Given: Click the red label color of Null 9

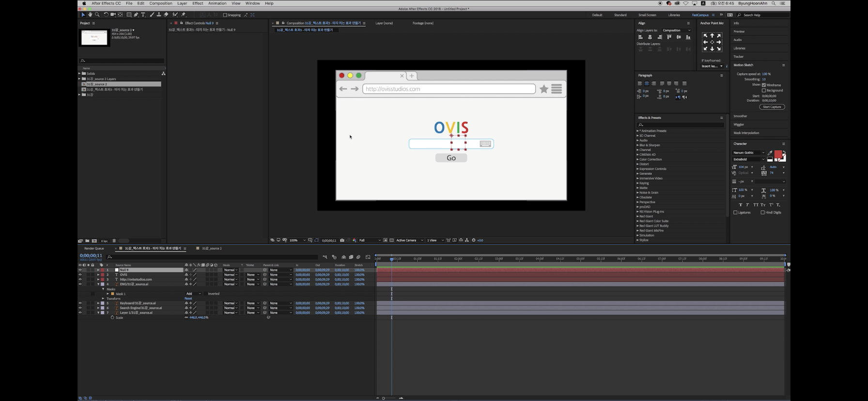Looking at the screenshot, I should [x=102, y=270].
